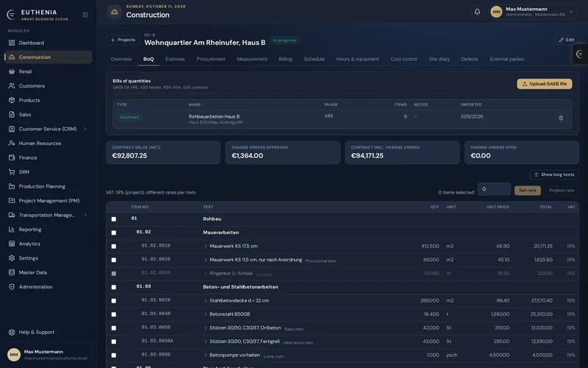588x368 pixels.
Task: Expand Ringanker U-Schale row chevron
Action: click(x=206, y=273)
